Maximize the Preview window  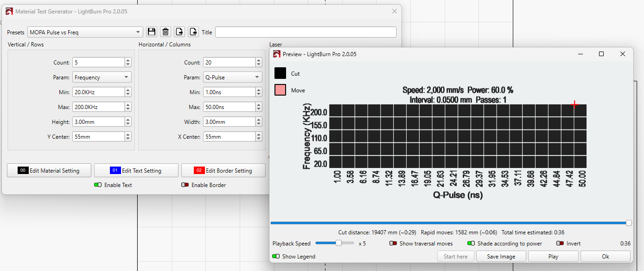[601, 54]
